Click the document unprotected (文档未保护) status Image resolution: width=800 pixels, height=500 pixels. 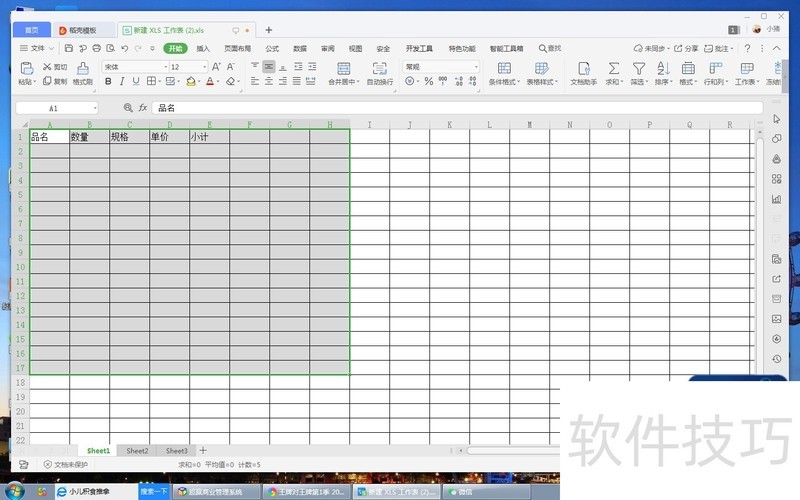point(66,464)
